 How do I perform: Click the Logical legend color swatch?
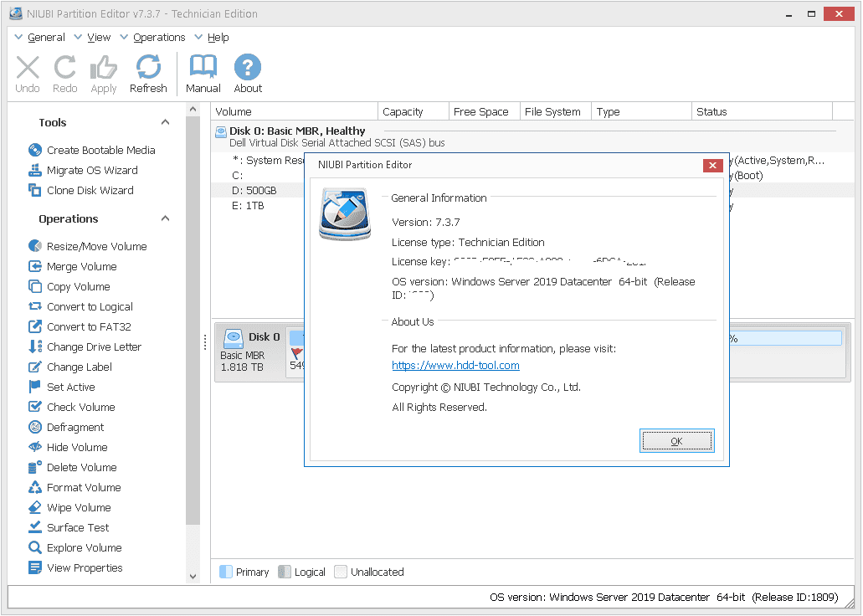point(284,572)
